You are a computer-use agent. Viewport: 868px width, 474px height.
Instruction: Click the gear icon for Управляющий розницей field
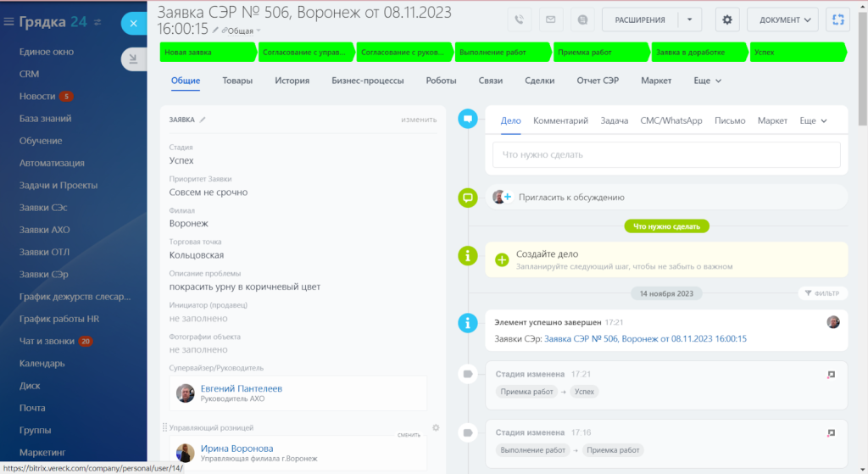point(436,428)
